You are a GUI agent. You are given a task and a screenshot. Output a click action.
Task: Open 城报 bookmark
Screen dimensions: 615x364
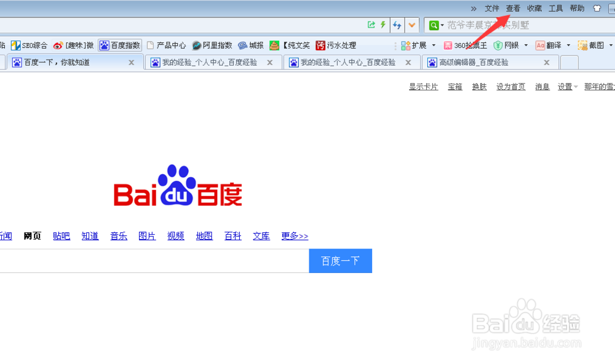tap(251, 45)
